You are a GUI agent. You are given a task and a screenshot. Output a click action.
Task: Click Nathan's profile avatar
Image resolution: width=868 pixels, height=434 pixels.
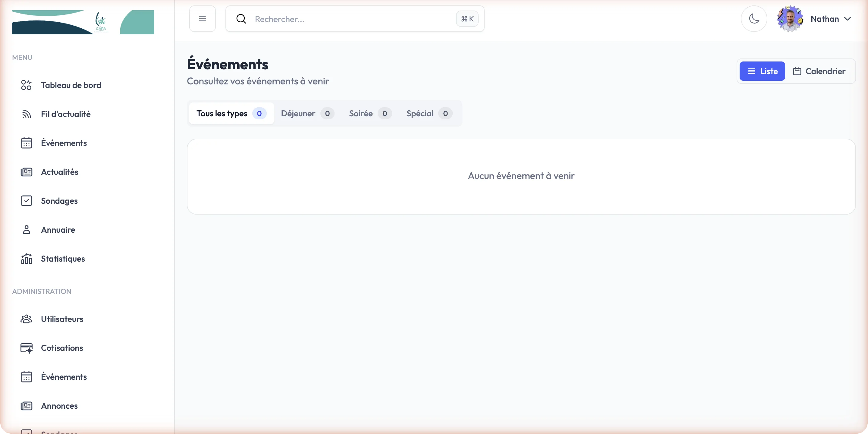coord(790,19)
